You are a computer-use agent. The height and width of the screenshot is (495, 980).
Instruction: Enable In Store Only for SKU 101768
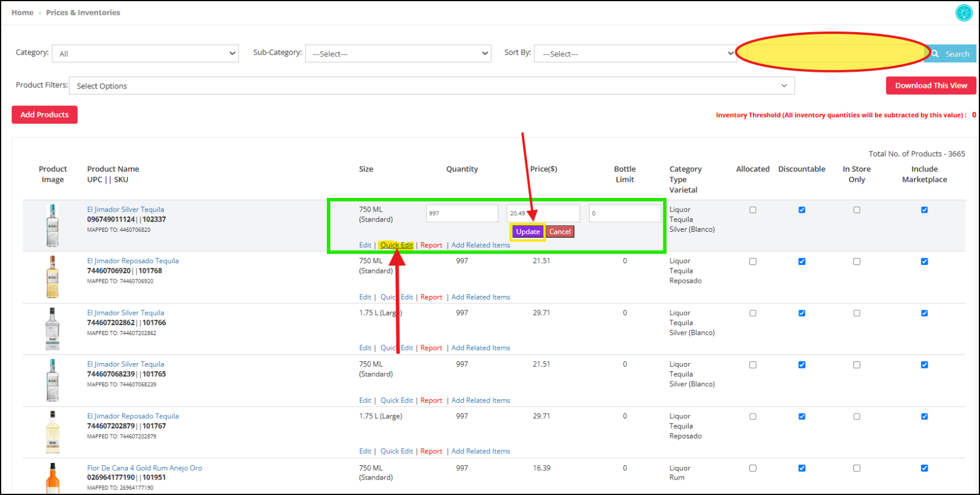tap(856, 261)
